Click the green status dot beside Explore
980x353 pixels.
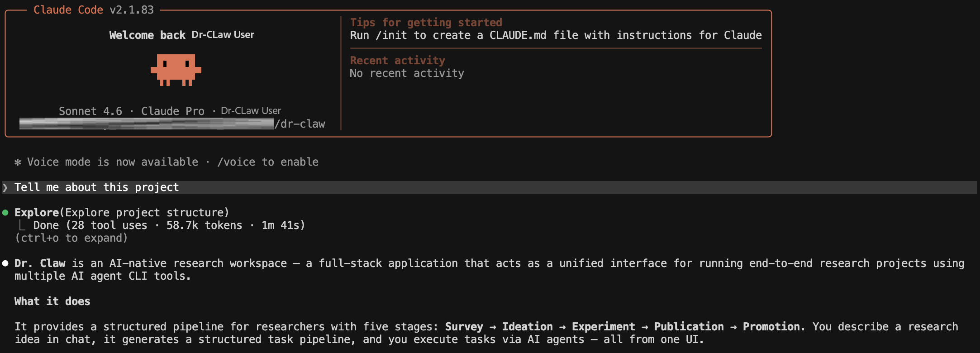click(x=5, y=213)
